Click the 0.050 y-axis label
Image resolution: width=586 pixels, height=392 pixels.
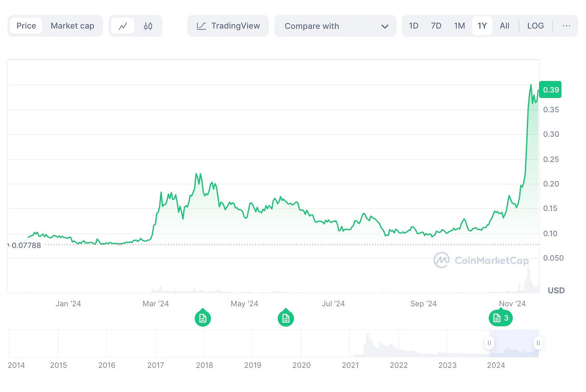pyautogui.click(x=553, y=258)
